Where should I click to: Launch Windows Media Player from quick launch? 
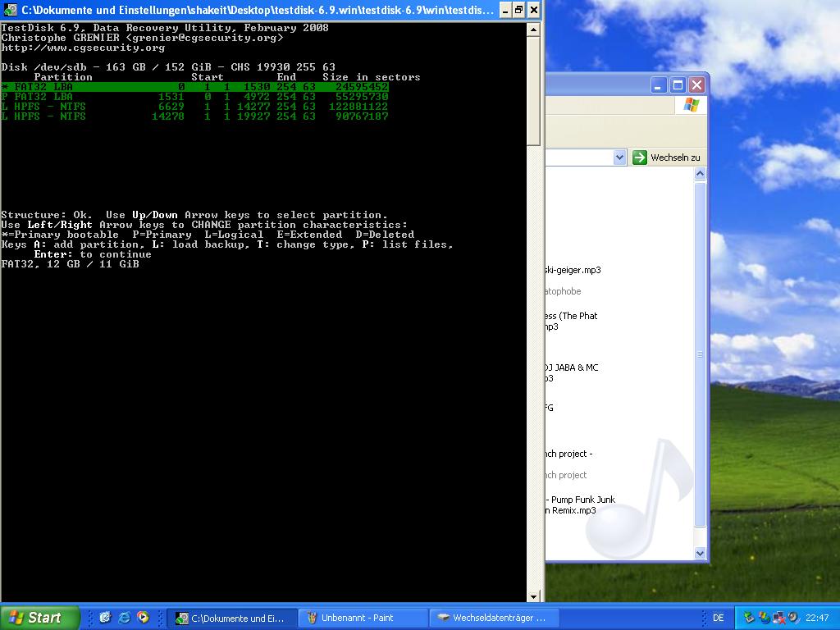tap(143, 618)
